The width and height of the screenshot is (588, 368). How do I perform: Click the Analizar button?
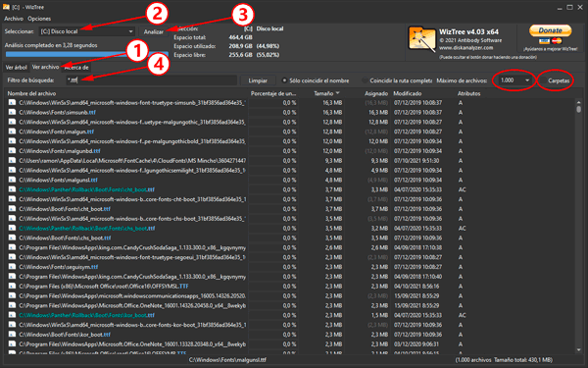[154, 32]
